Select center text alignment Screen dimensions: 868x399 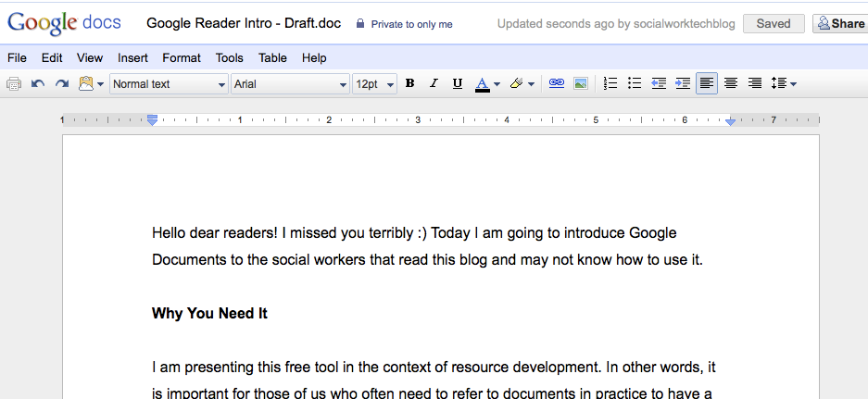click(731, 83)
